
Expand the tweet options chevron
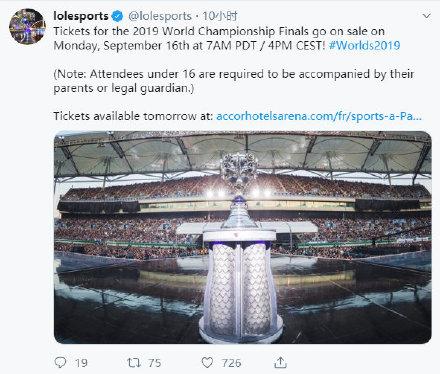426,16
